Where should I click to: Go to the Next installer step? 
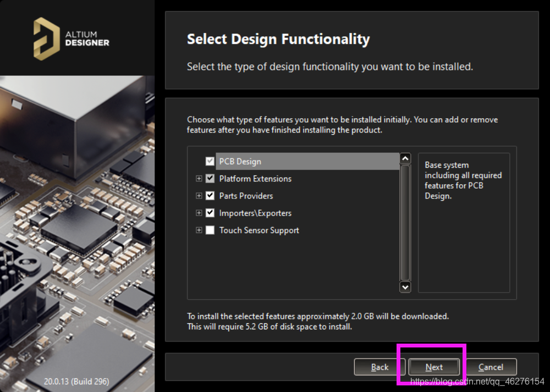coord(434,367)
